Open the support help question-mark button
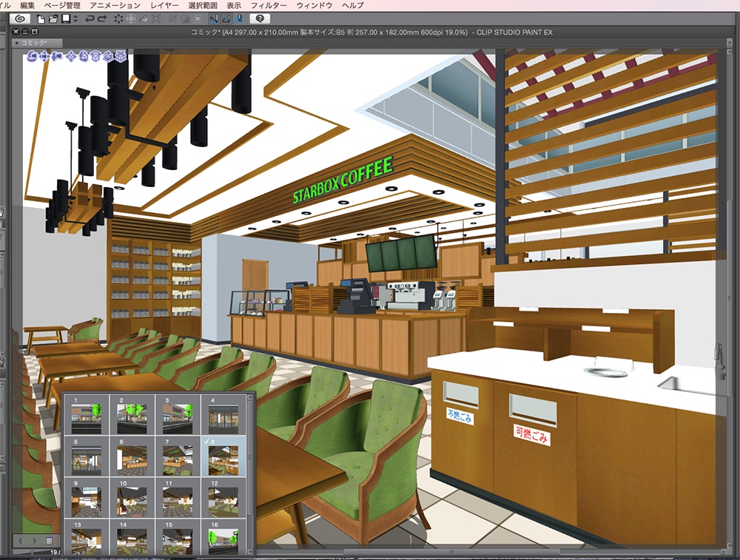 pyautogui.click(x=260, y=19)
